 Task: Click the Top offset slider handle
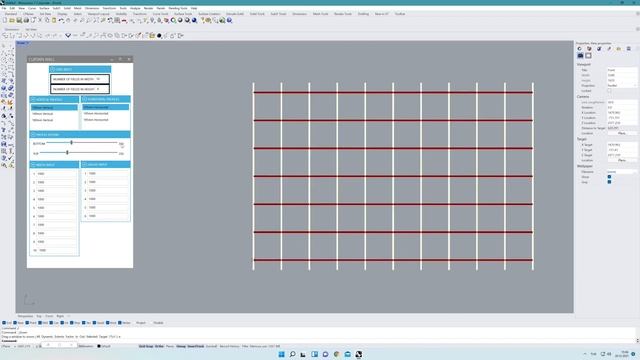click(x=67, y=152)
